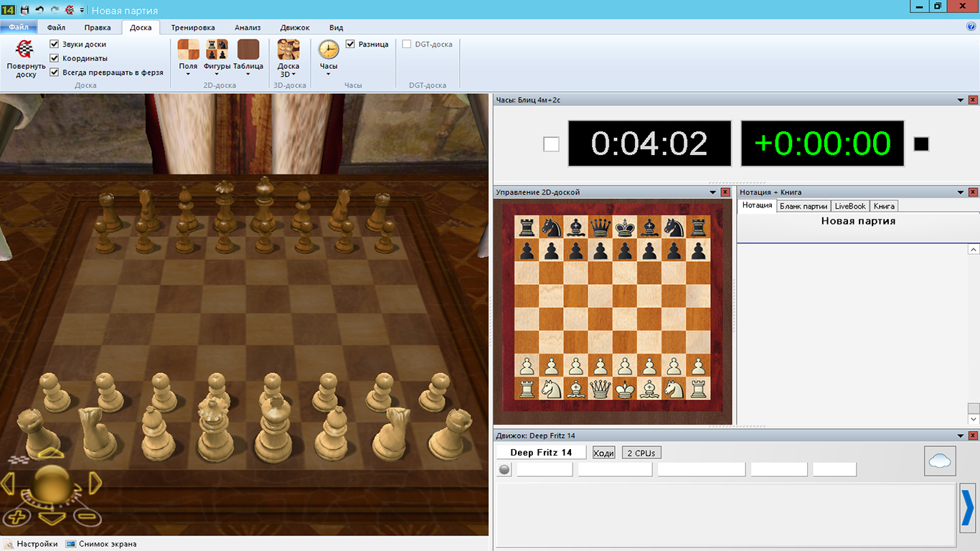Click the Часы clock icon
Viewport: 980px width, 551px height.
329,50
